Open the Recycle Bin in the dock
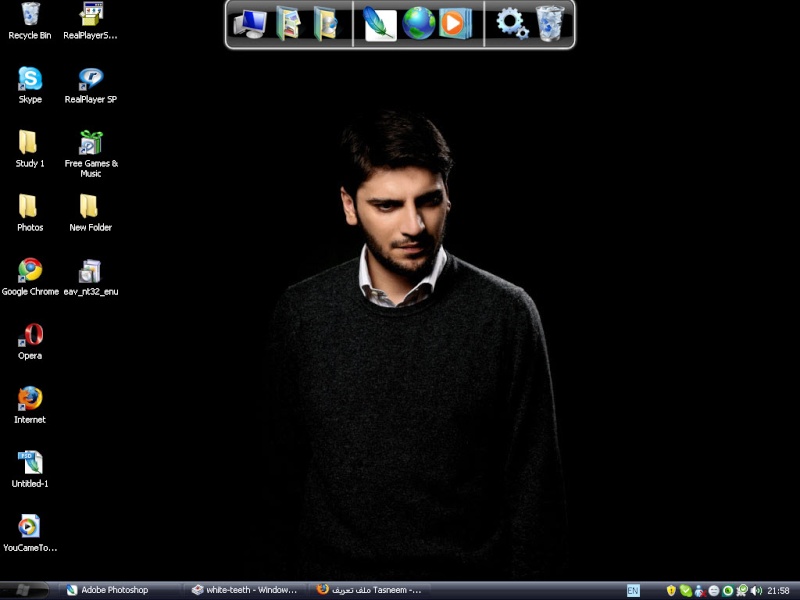The image size is (800, 600). coord(550,23)
